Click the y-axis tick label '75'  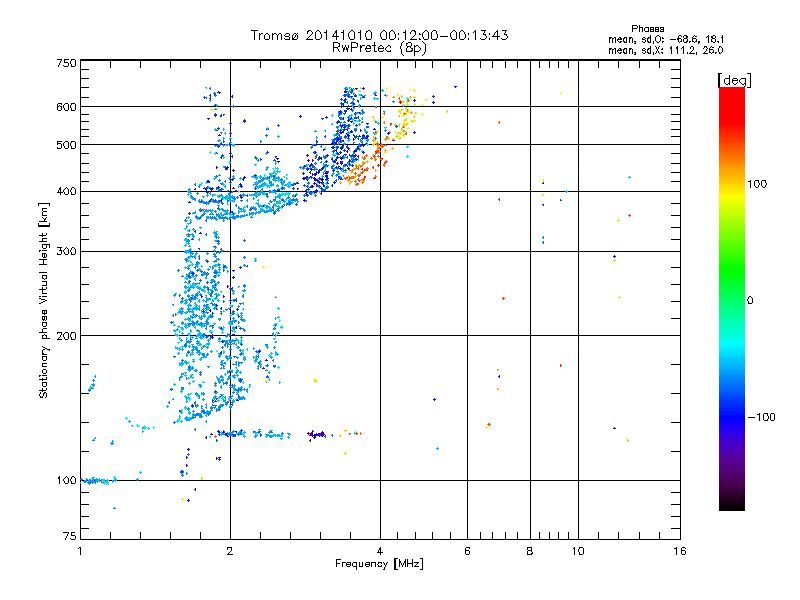(x=70, y=536)
